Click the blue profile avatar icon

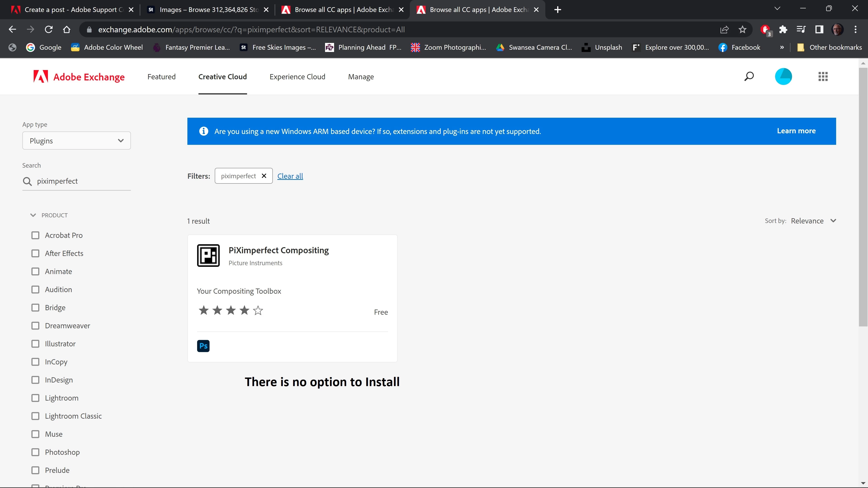(783, 76)
